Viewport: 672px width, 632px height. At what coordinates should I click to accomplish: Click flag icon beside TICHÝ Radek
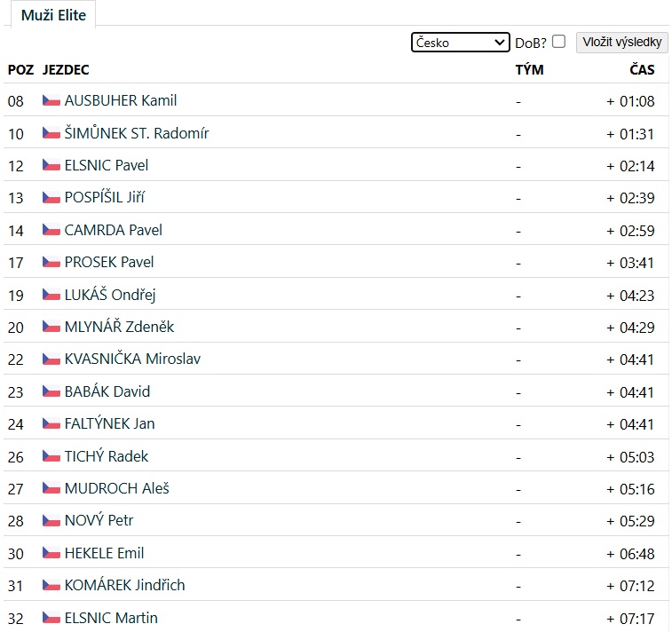pyautogui.click(x=51, y=456)
